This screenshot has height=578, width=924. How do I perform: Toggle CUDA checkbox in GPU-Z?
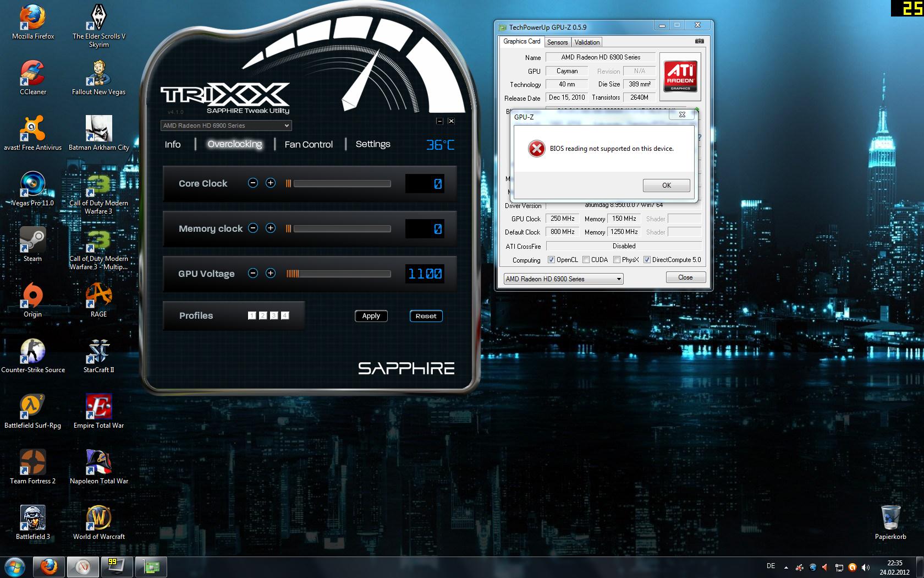pos(586,260)
